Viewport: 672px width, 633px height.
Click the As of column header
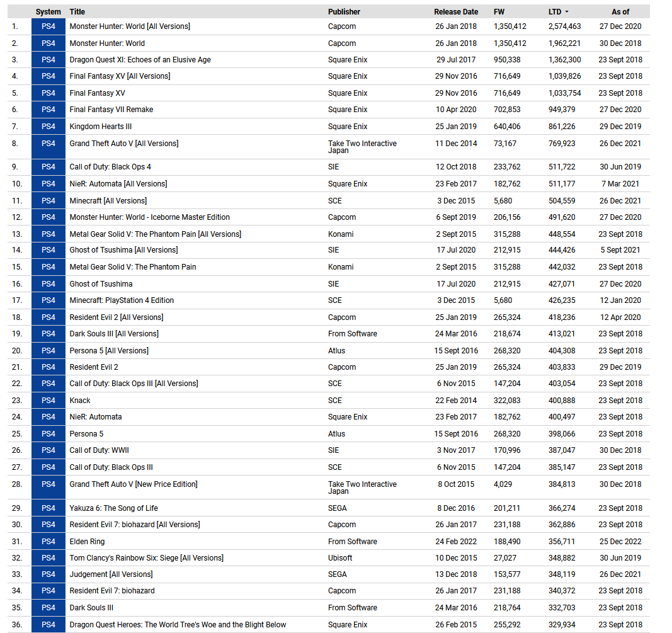pyautogui.click(x=620, y=12)
